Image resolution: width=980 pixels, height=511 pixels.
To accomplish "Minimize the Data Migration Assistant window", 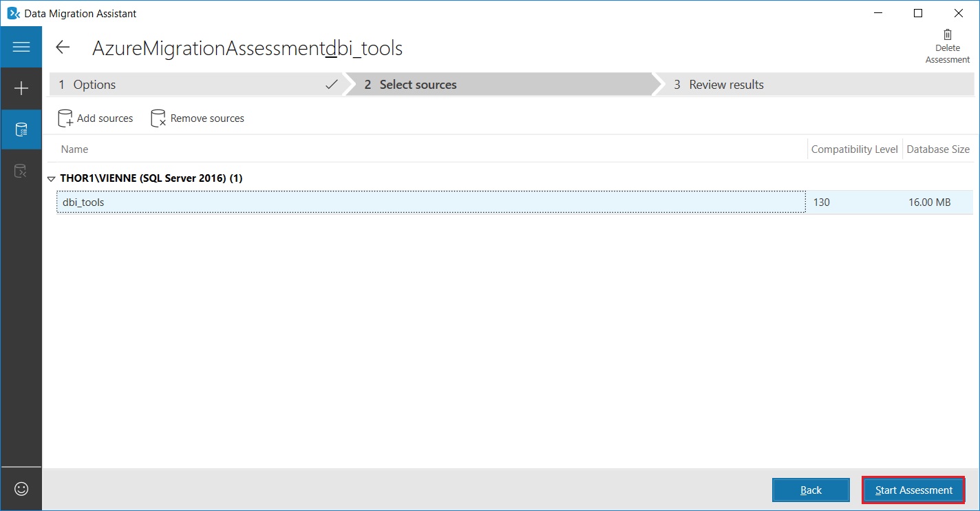I will 879,13.
